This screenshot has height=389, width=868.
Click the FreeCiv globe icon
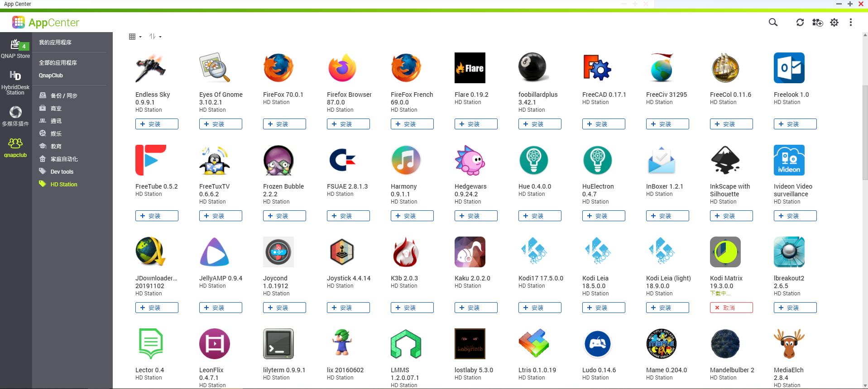662,68
